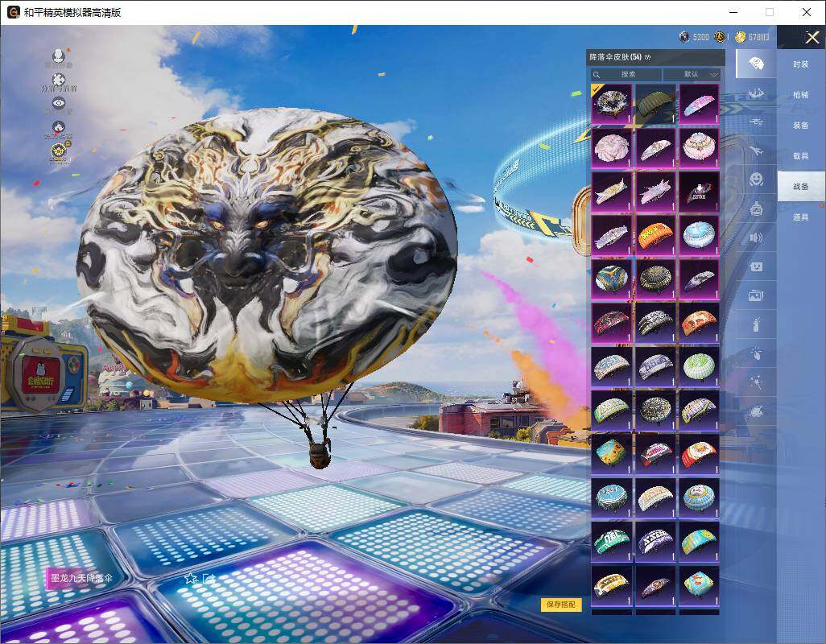Select the red and white canopy thumbnail
The image size is (826, 644).
tap(699, 454)
